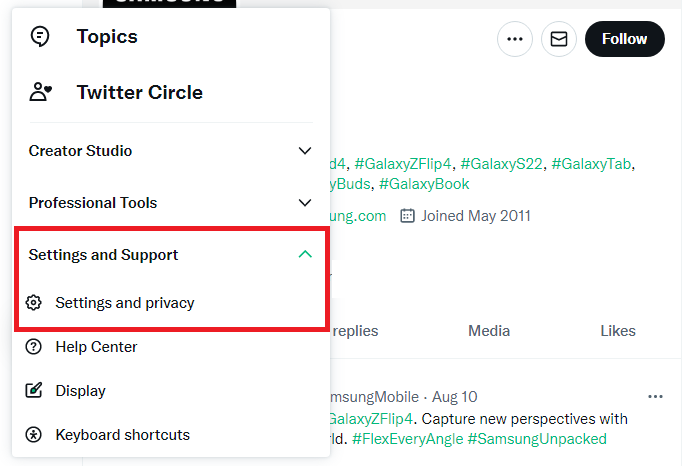Click the Keyboard shortcuts circular icon
The height and width of the screenshot is (466, 696).
(x=34, y=434)
